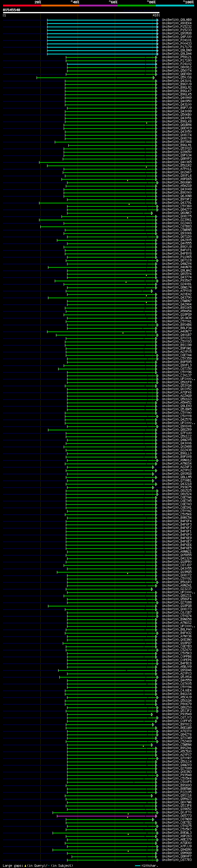Screen dimensions: 197x868
Task: Select the UniRef100_C6TB83 label
Action: coord(177,226)
